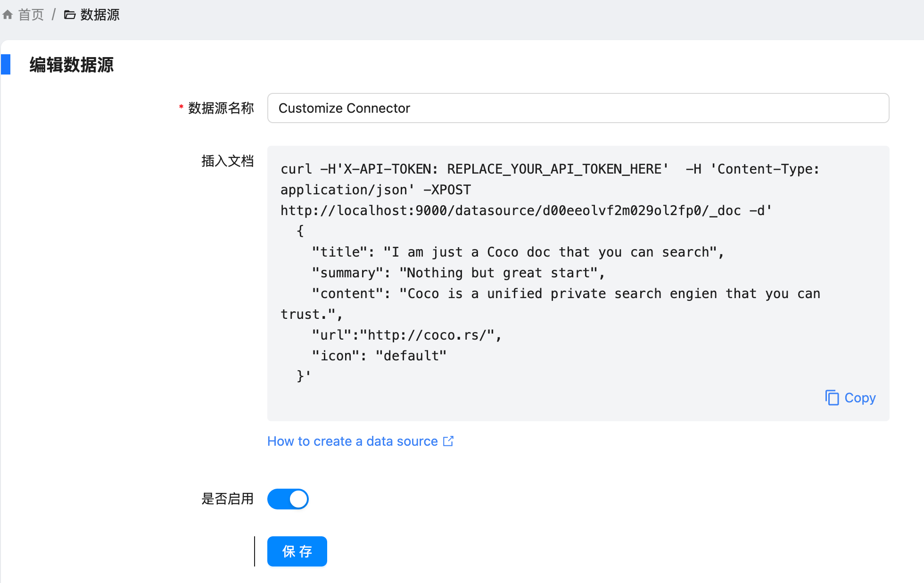Click the 是否启用 label
Screen dimensions: 924x583
(x=227, y=499)
